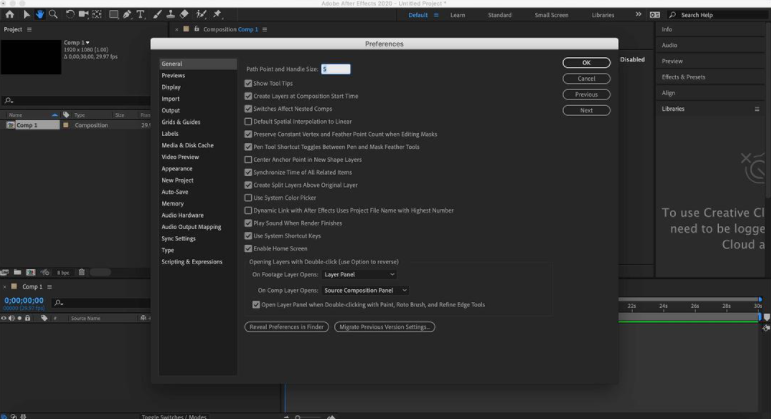
Task: Toggle Synchronize Time of All Related Items
Action: pyautogui.click(x=248, y=173)
